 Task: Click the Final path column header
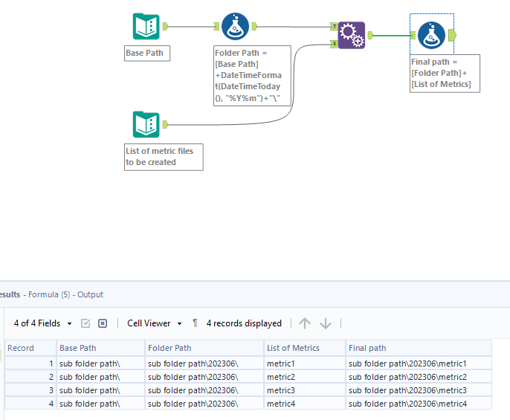click(419, 348)
